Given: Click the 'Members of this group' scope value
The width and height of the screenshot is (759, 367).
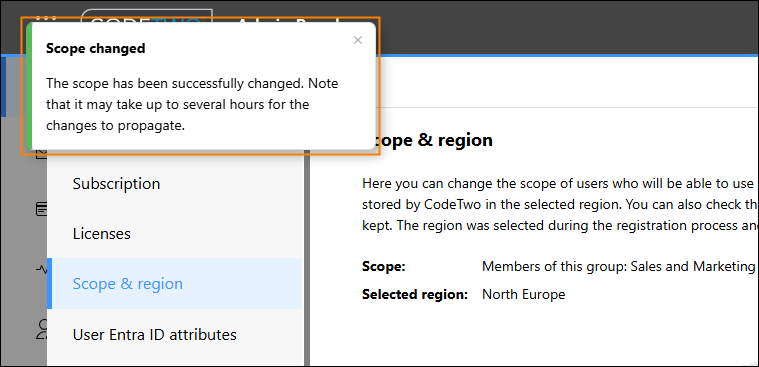Looking at the screenshot, I should 619,266.
